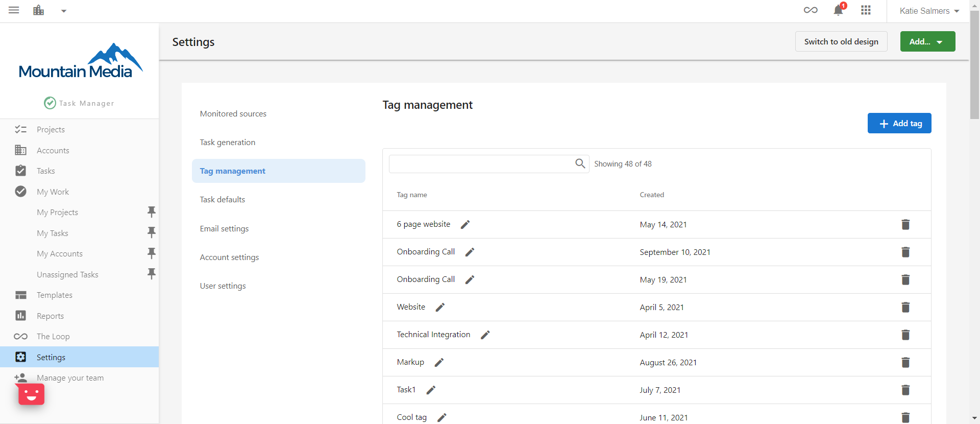Screen dimensions: 980x424
Task: Open Task defaults settings
Action: click(x=223, y=199)
